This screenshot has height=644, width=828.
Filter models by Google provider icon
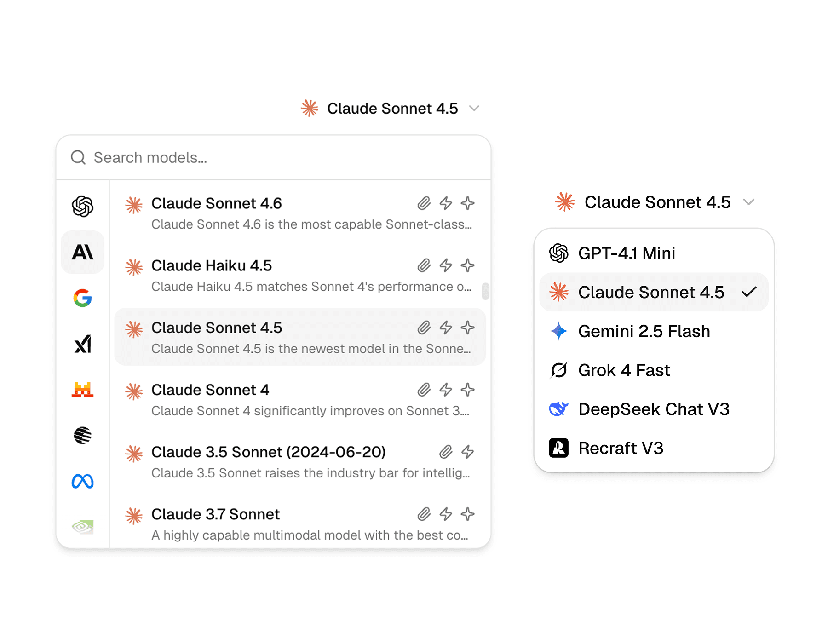[x=83, y=298]
